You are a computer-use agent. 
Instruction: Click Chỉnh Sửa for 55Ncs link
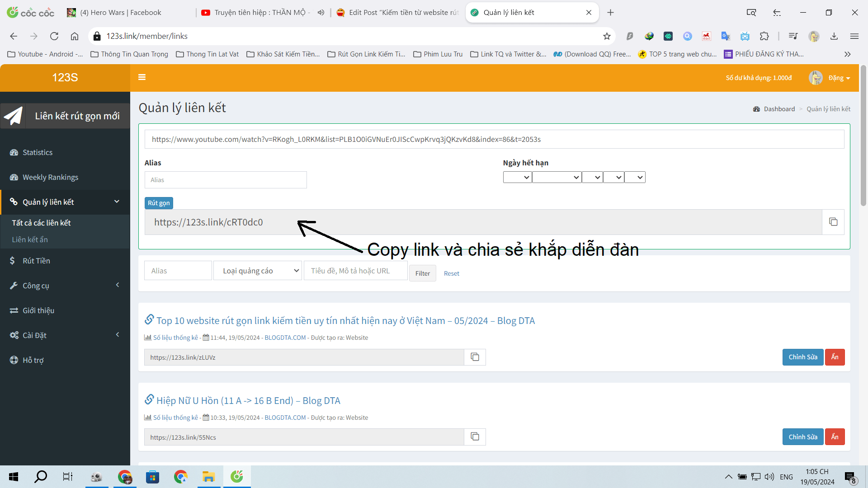click(x=803, y=437)
